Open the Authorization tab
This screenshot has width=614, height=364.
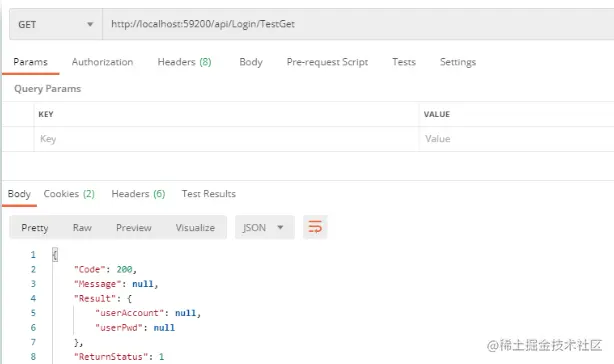pos(102,62)
